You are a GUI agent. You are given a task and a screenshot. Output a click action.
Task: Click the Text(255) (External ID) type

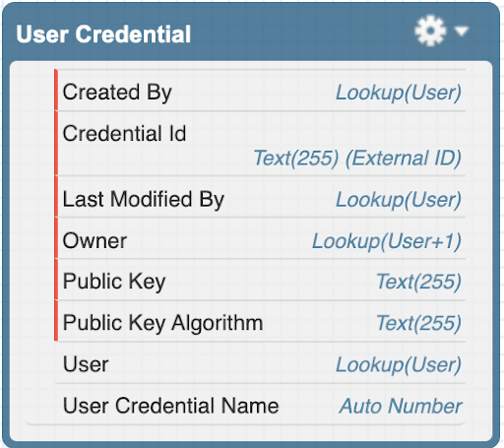357,159
